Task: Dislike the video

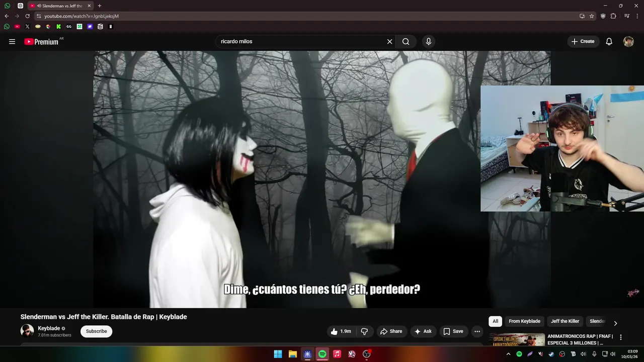Action: pyautogui.click(x=364, y=331)
